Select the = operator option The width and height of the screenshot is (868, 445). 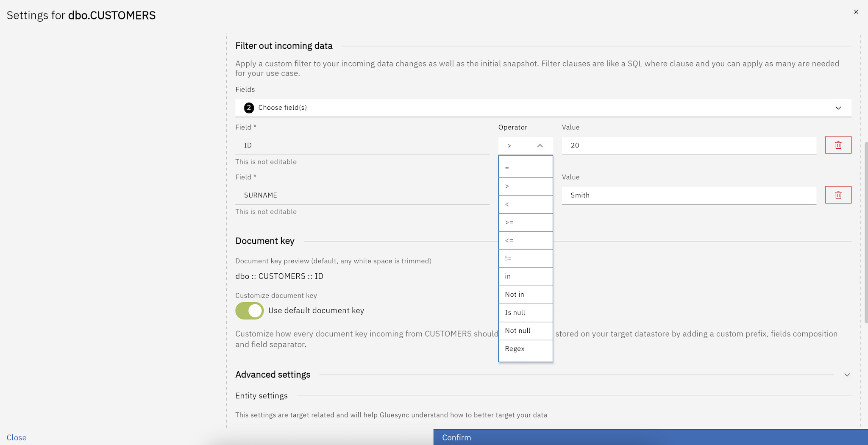tap(526, 168)
